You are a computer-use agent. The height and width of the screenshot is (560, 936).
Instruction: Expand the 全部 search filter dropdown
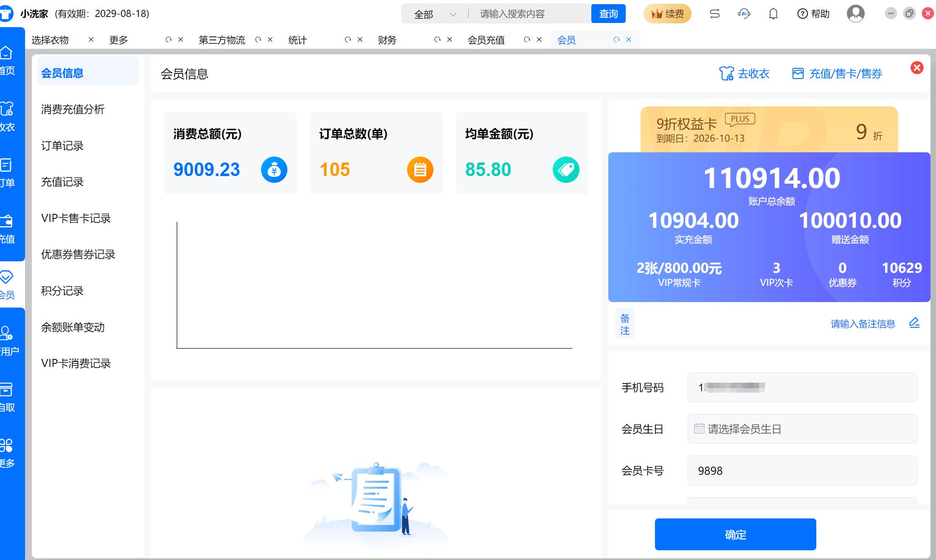(x=435, y=14)
